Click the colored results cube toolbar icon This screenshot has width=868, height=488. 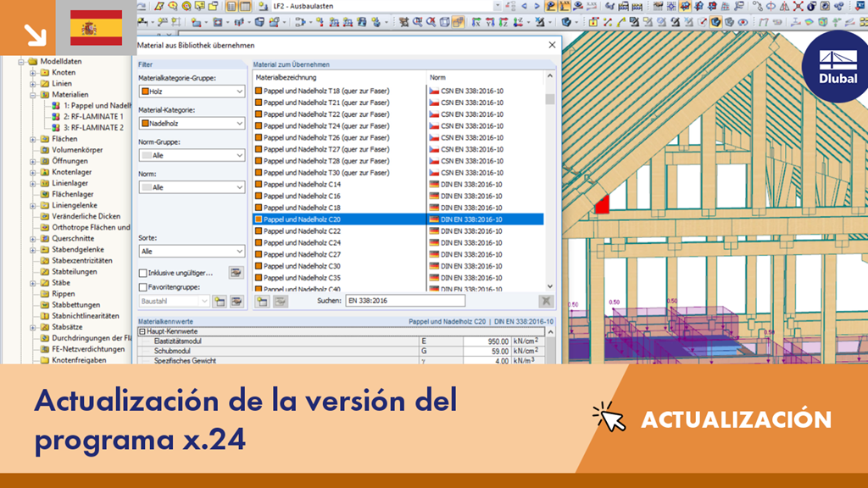click(822, 22)
